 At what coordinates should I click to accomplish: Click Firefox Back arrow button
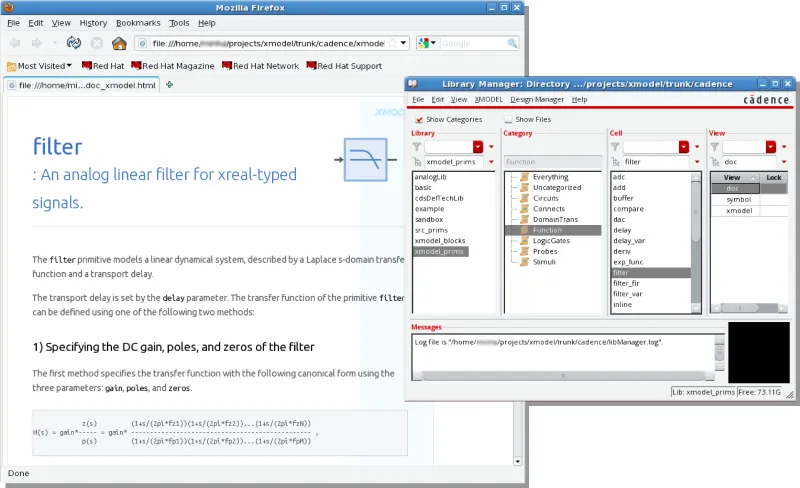tap(15, 43)
